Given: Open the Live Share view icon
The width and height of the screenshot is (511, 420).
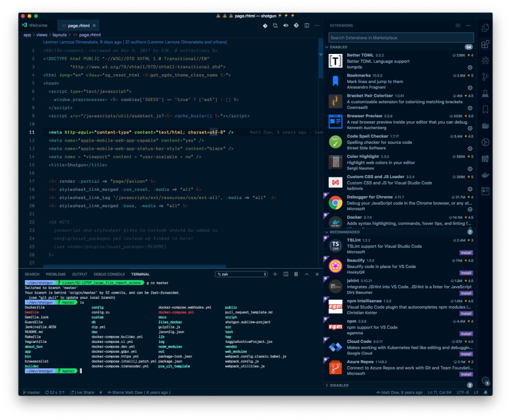Looking at the screenshot, I should click(x=485, y=158).
